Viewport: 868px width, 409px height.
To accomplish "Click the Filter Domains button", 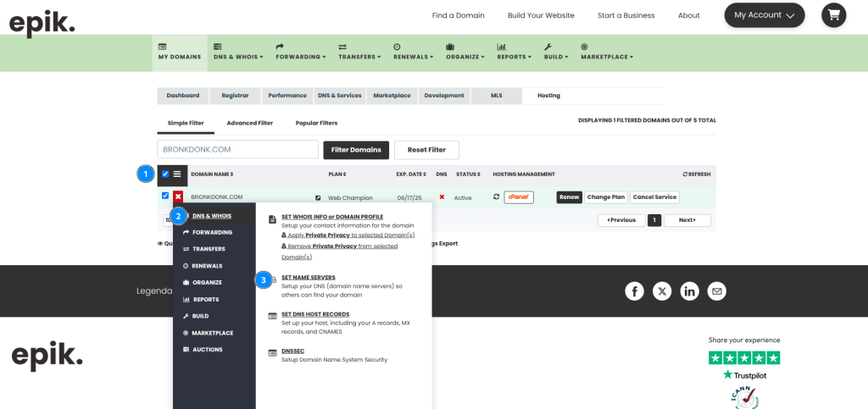I will (x=356, y=150).
